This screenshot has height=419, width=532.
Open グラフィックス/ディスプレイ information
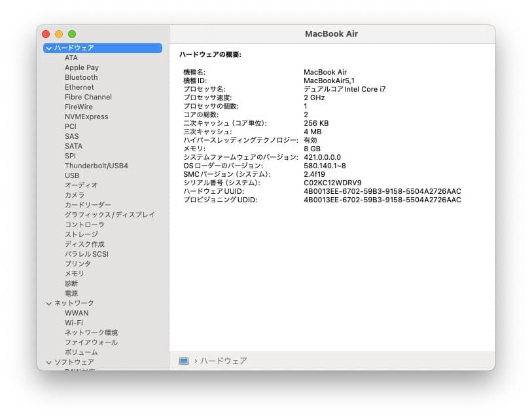(x=108, y=215)
